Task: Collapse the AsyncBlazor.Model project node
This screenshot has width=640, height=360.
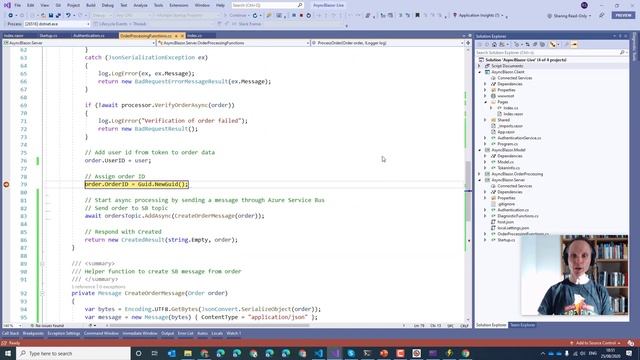Action: (480, 150)
